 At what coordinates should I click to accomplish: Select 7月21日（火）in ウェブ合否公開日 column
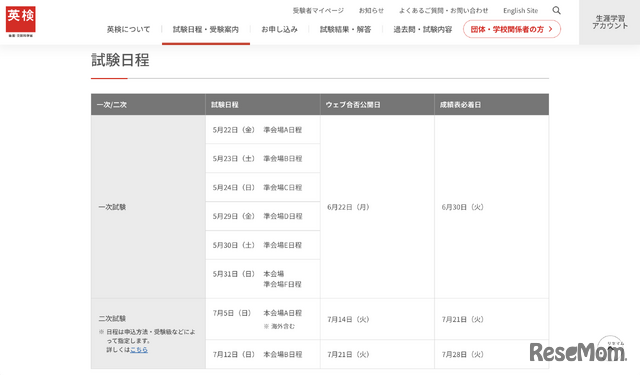pyautogui.click(x=348, y=354)
